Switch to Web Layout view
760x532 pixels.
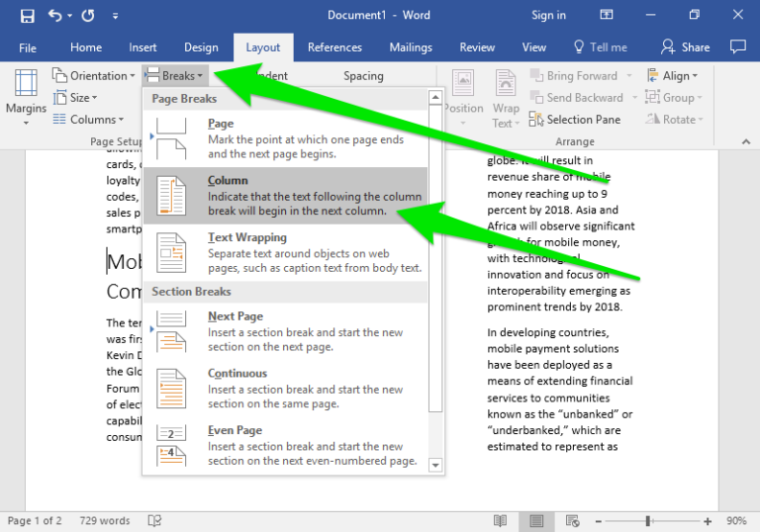(571, 521)
